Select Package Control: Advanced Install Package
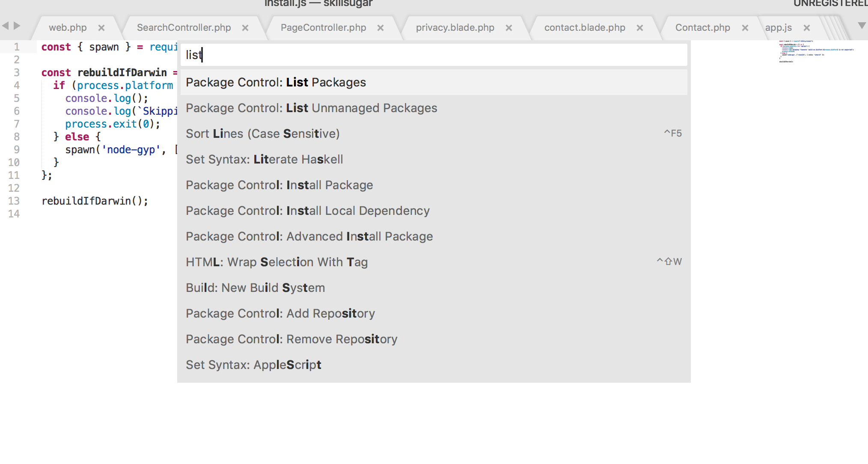 point(434,236)
